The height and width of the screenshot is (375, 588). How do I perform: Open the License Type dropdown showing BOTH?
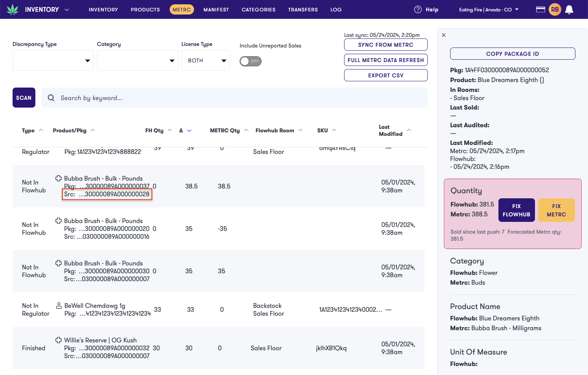[x=205, y=60]
